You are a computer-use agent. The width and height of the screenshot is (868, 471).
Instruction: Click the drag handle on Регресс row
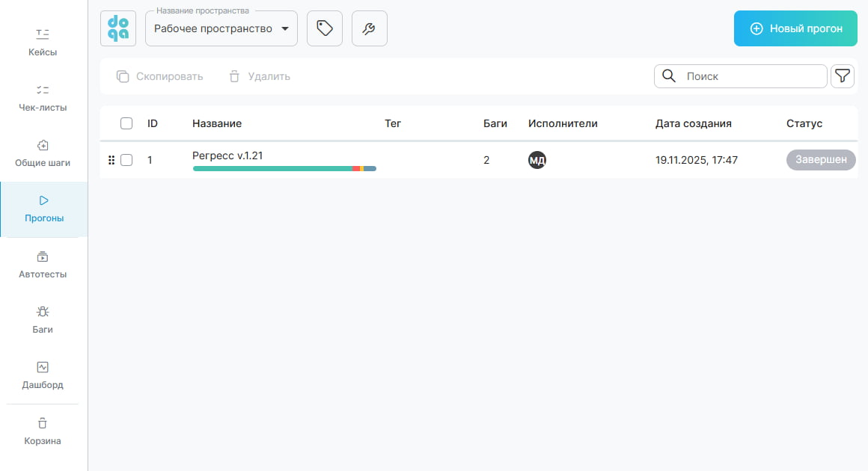click(111, 160)
